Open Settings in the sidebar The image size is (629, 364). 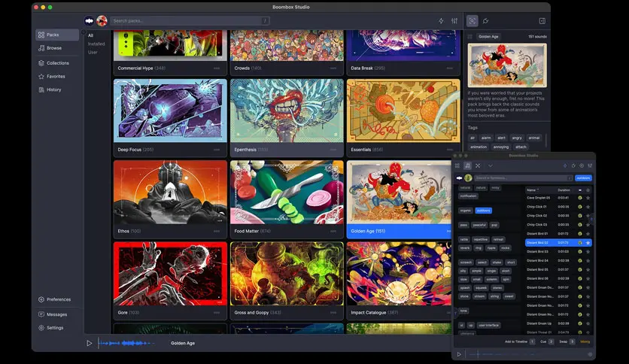click(x=51, y=327)
